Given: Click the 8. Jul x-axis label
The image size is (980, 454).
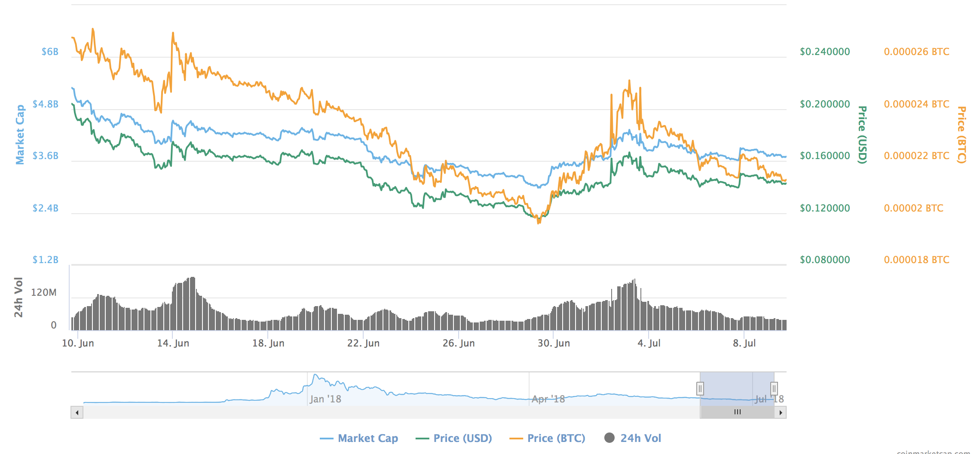Looking at the screenshot, I should (x=744, y=343).
